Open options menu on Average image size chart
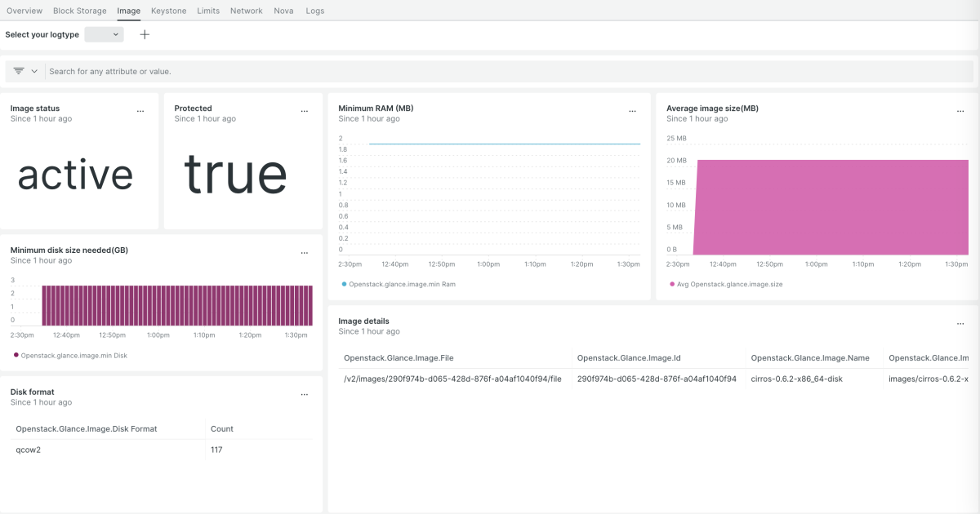 (960, 110)
